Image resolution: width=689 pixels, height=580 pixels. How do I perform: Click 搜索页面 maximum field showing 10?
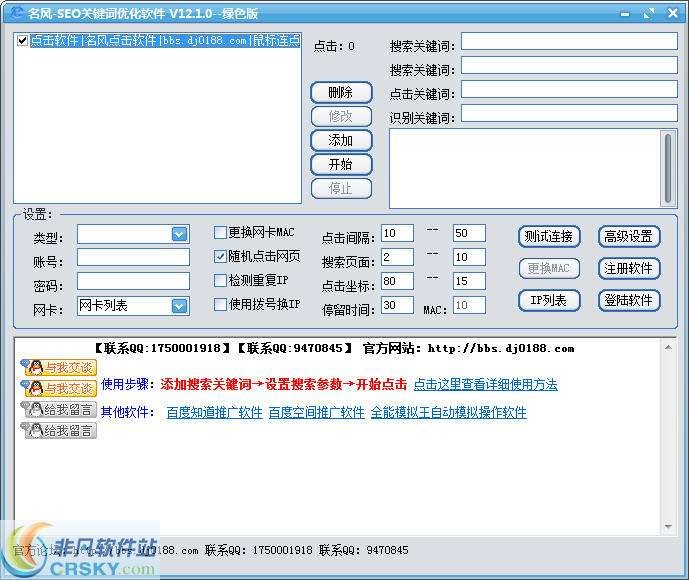[469, 257]
